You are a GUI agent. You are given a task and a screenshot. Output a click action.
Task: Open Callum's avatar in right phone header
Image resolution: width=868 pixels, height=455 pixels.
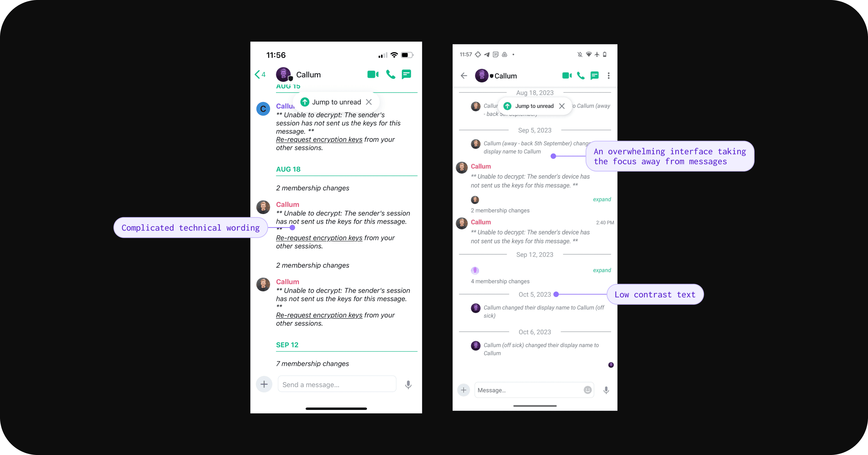(482, 75)
